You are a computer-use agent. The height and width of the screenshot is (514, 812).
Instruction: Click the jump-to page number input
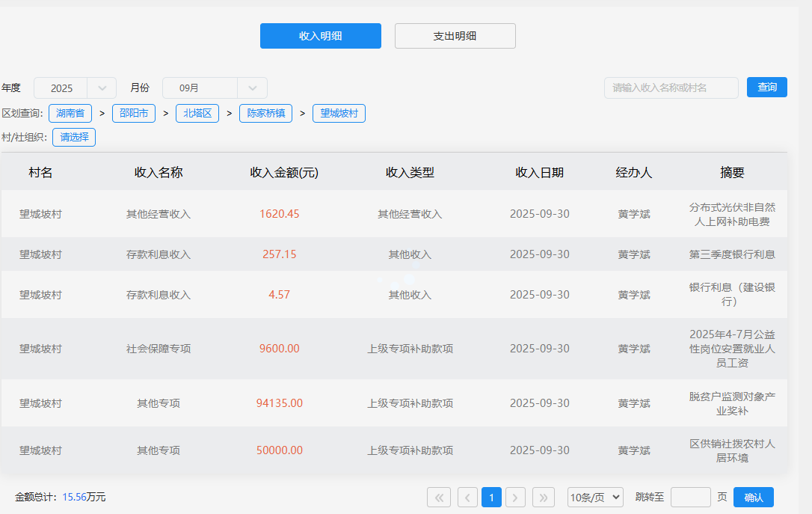point(690,498)
